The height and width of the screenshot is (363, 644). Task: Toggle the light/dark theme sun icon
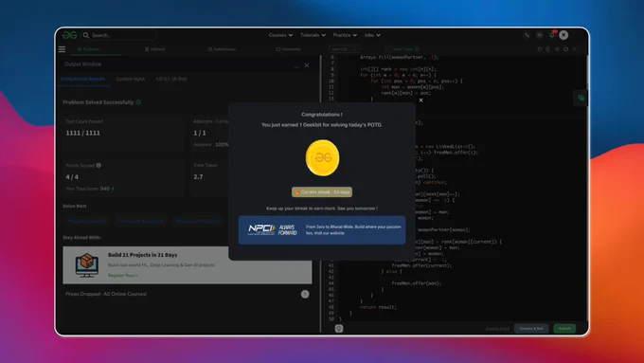click(x=539, y=35)
